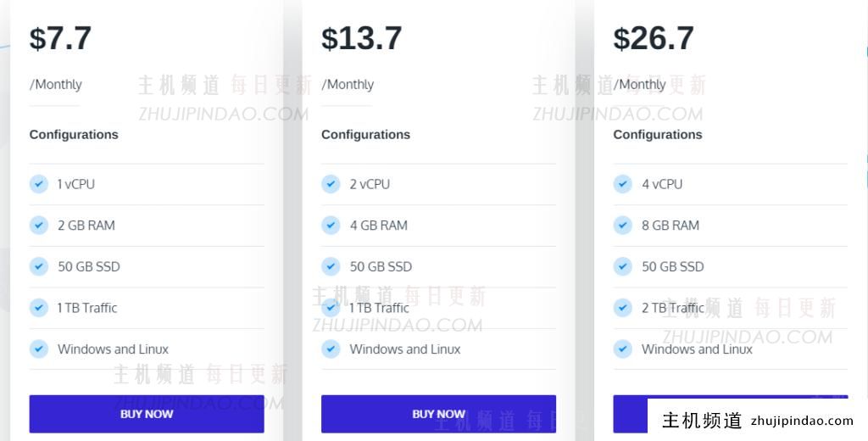Select the $13.7 price heading
Screen dimensions: 868x441
point(361,38)
